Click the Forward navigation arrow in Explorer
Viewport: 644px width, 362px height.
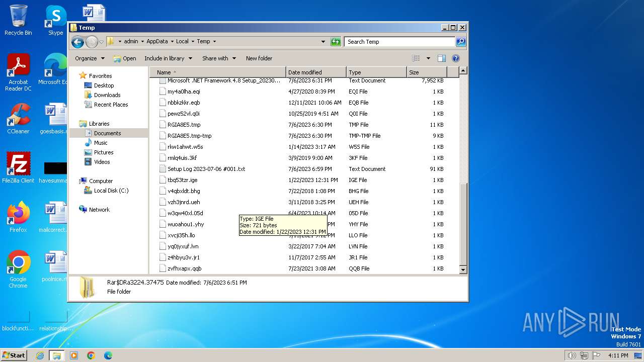tap(92, 42)
